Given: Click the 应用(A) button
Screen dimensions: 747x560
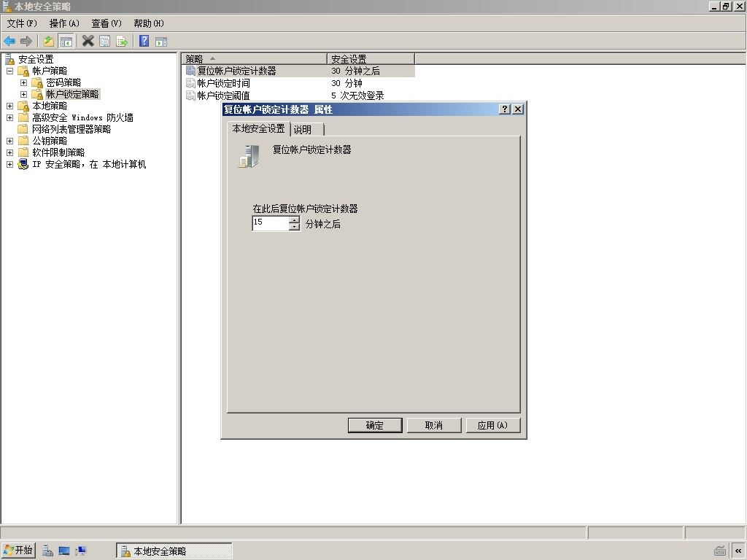Looking at the screenshot, I should (492, 425).
